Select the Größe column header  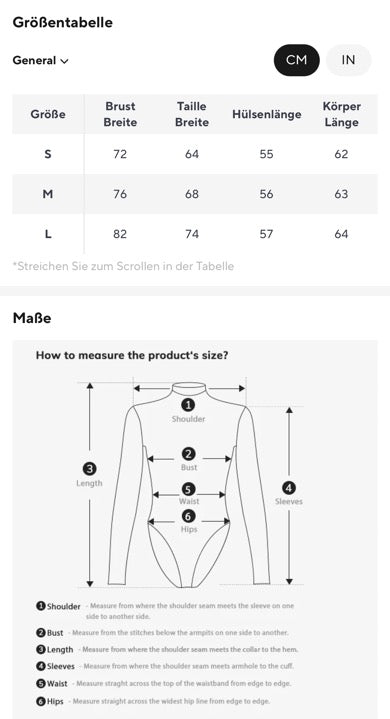click(x=48, y=114)
